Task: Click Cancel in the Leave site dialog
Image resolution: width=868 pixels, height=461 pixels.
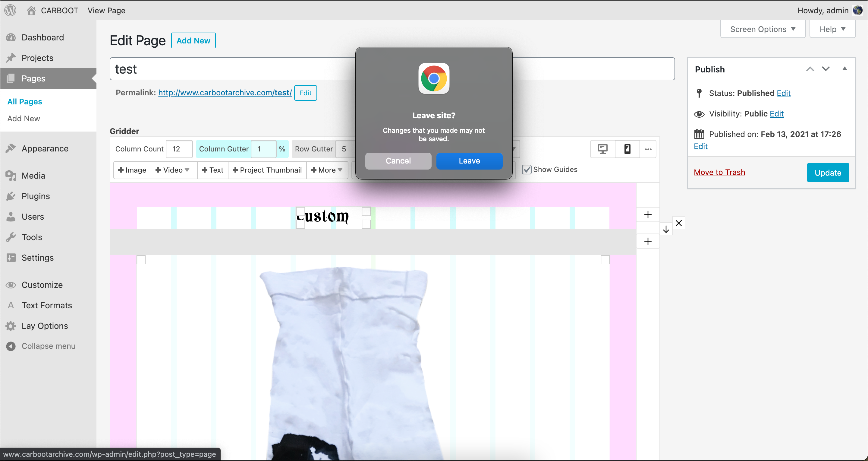Action: click(x=398, y=161)
